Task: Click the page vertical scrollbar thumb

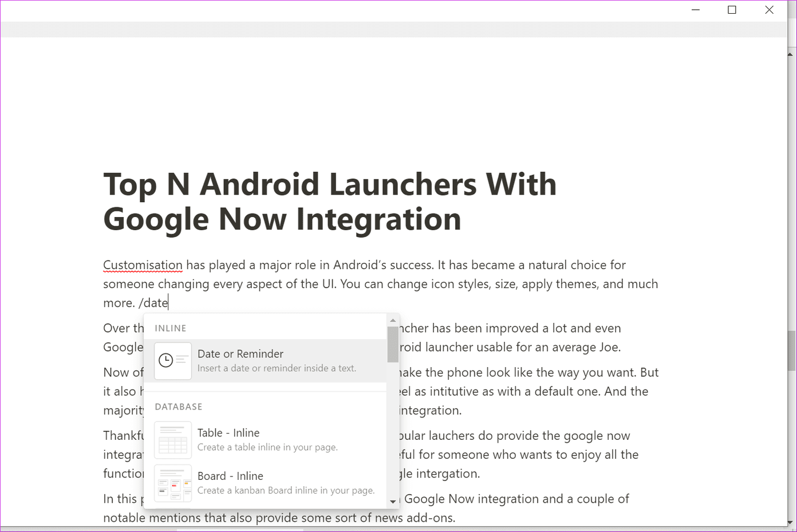Action: (x=791, y=350)
